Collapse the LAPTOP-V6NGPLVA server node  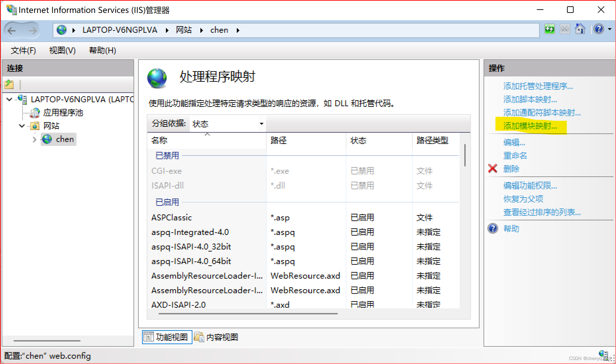9,100
